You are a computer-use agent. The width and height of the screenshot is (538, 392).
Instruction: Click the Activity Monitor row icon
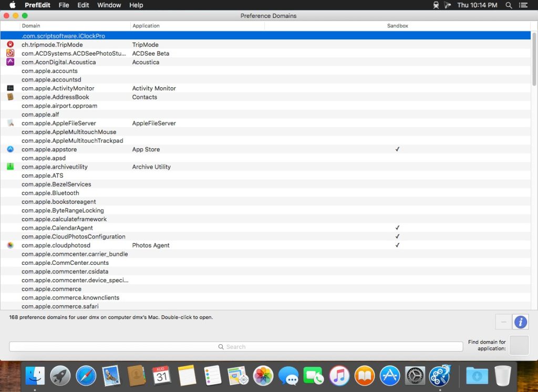click(10, 88)
